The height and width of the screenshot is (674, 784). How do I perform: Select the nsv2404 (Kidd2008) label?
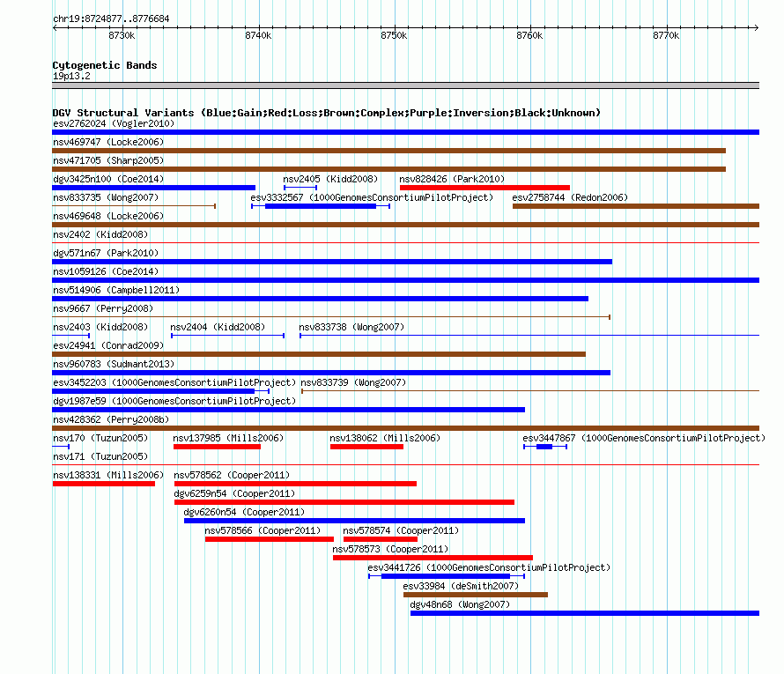point(218,327)
